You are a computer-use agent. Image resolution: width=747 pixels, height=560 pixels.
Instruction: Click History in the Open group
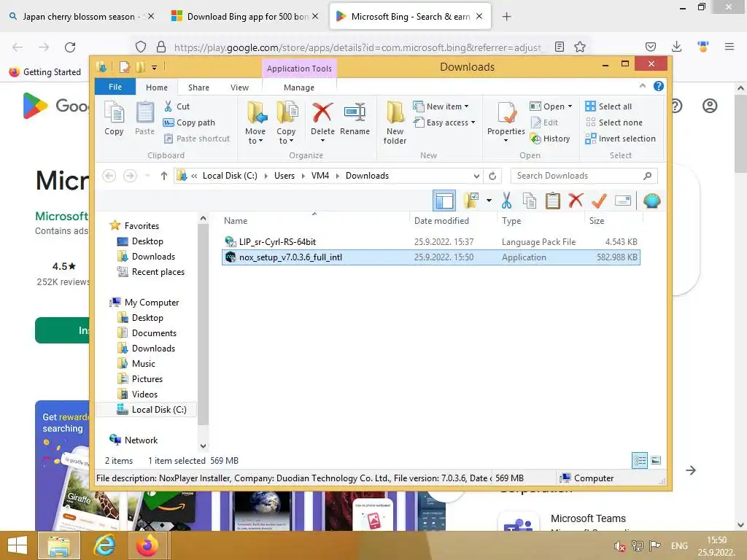coord(550,139)
